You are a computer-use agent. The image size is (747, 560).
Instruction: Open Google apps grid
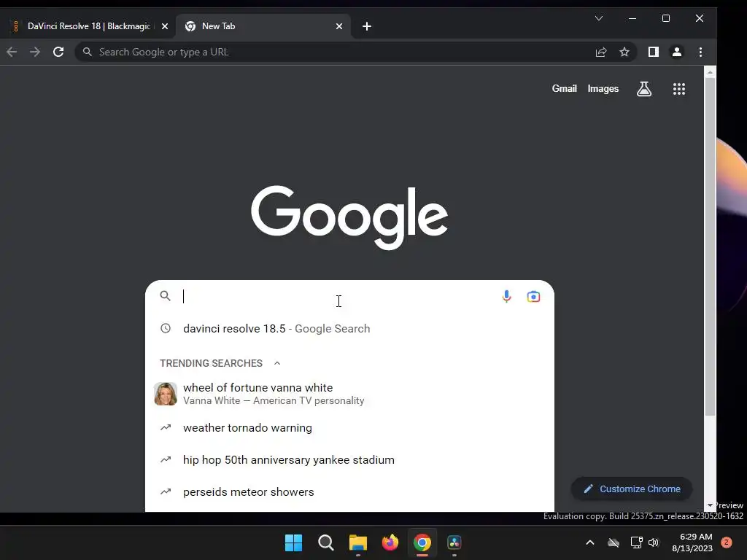click(x=679, y=88)
